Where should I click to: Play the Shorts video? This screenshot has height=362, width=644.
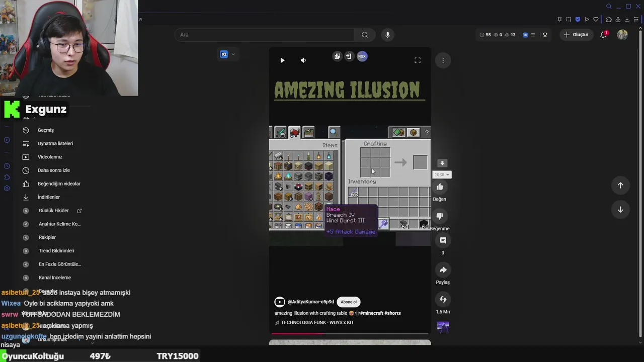(x=282, y=60)
